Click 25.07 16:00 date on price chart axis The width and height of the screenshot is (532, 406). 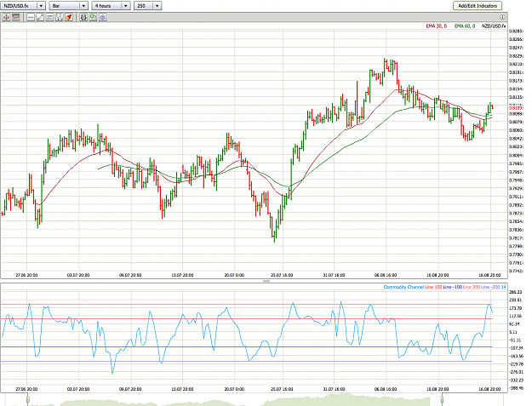tap(282, 275)
